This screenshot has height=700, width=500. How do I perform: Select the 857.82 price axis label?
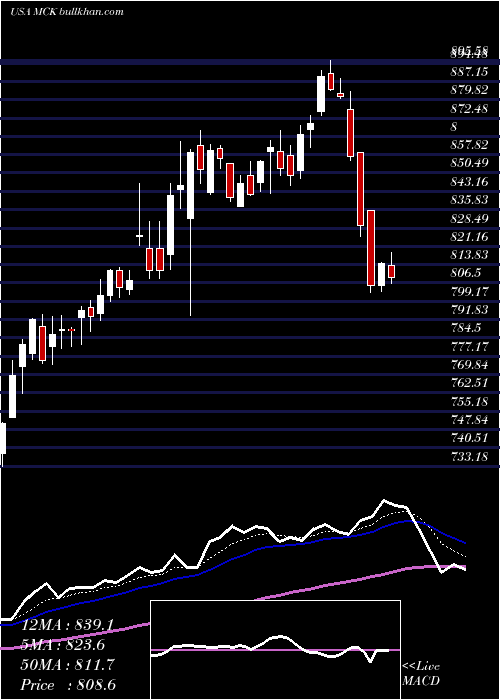[x=469, y=145]
